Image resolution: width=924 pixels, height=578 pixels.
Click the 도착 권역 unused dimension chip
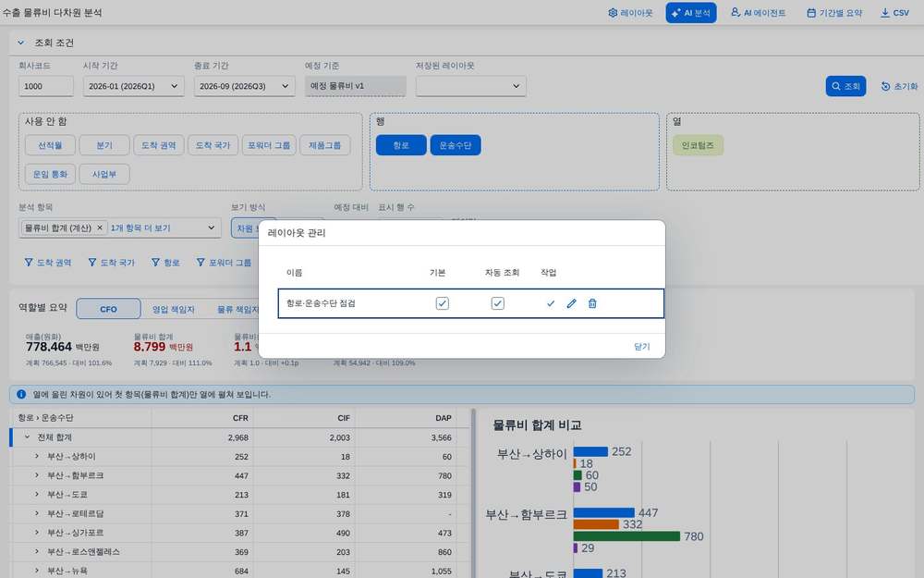point(159,145)
